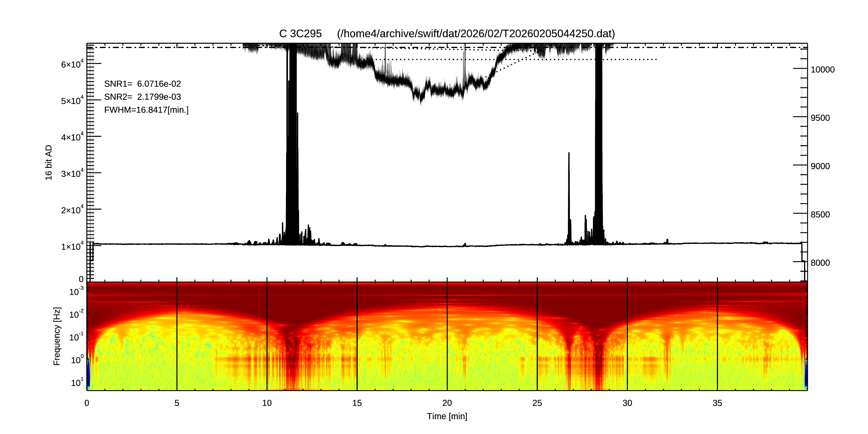
Task: Click the time axis tick label 30
Action: [x=627, y=403]
